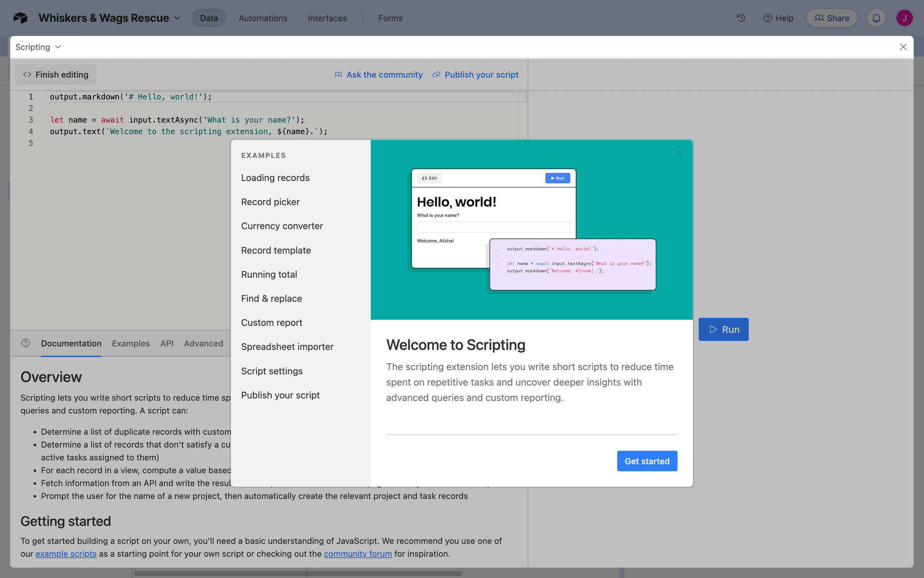Open the Airtable home via the logo
924x578 pixels.
(21, 18)
